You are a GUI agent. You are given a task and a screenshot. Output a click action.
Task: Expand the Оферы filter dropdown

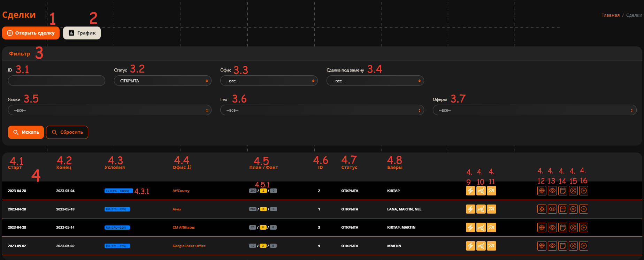(535, 110)
